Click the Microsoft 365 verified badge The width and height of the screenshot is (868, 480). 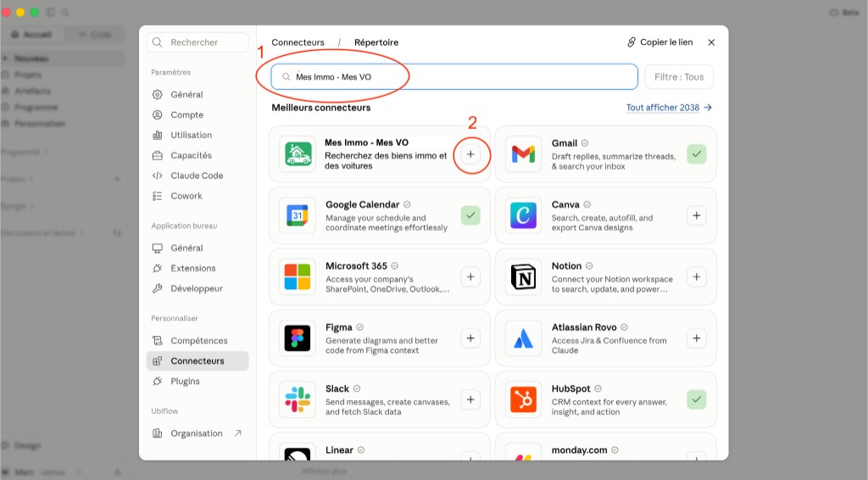[395, 266]
